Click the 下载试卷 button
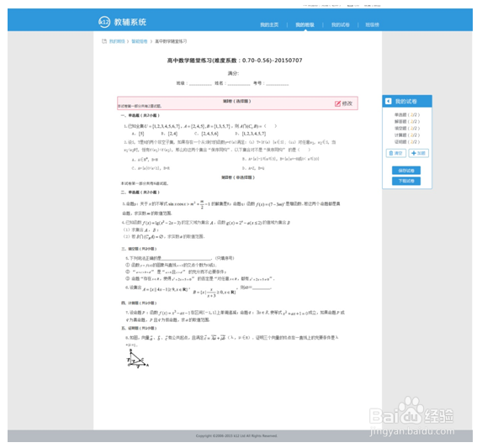The image size is (482, 448). (x=406, y=181)
